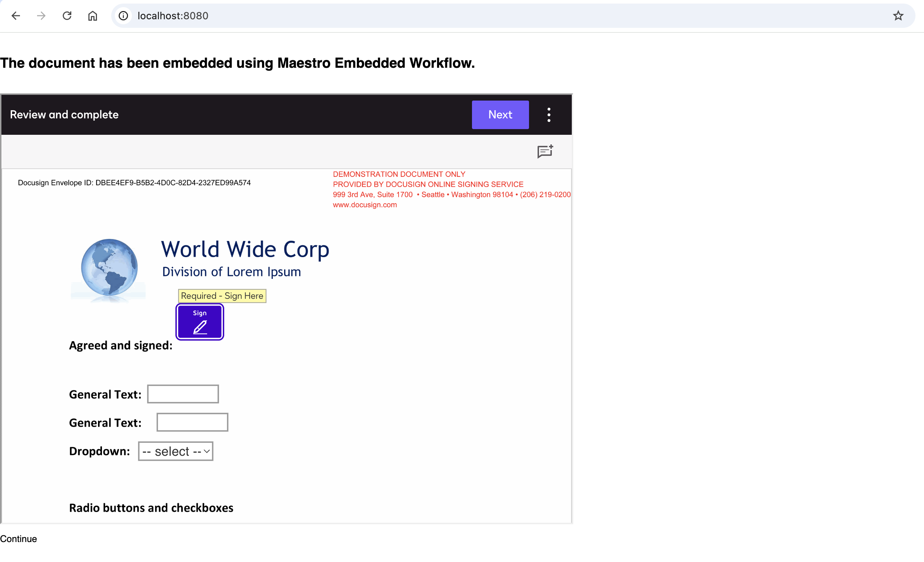Click the Dropdown: label
This screenshot has width=924, height=562.
tap(99, 451)
